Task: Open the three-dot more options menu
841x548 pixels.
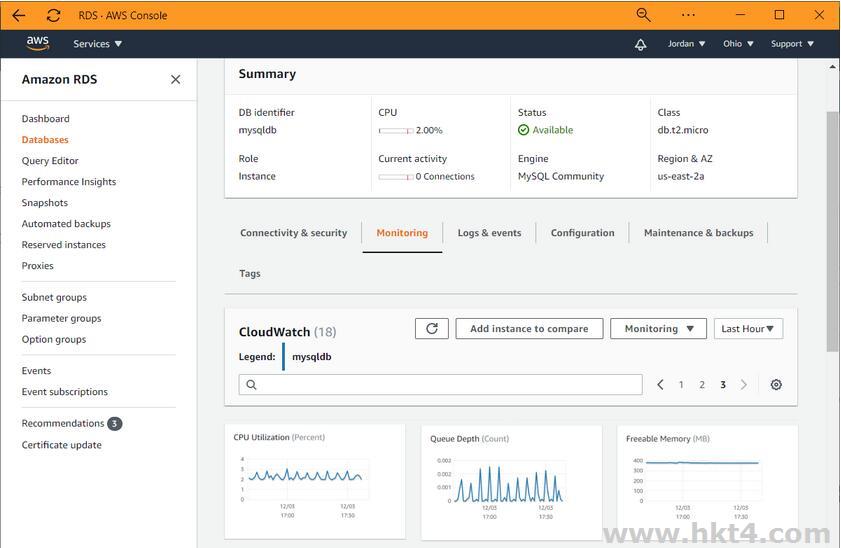Action: [688, 15]
